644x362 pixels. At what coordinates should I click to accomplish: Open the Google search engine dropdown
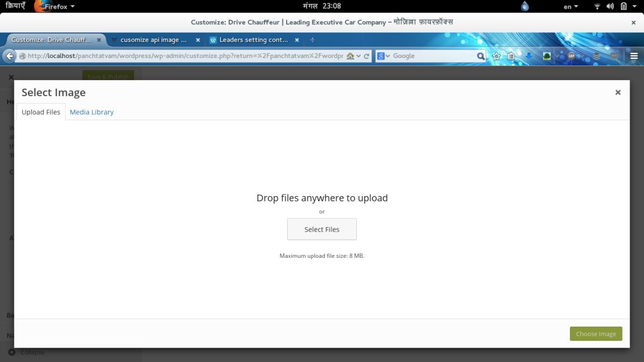tap(384, 56)
